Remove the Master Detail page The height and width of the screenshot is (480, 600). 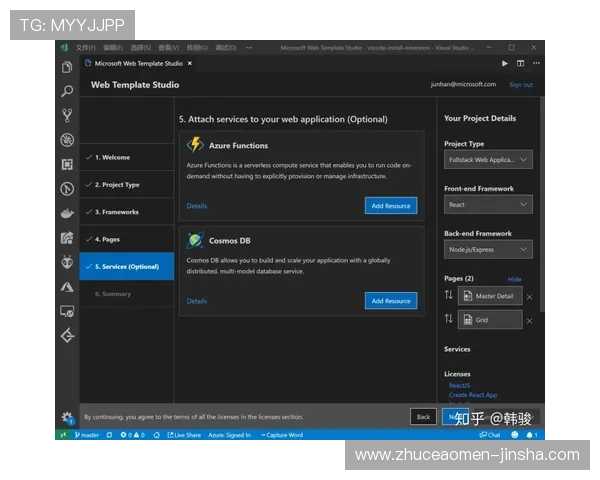click(x=529, y=297)
